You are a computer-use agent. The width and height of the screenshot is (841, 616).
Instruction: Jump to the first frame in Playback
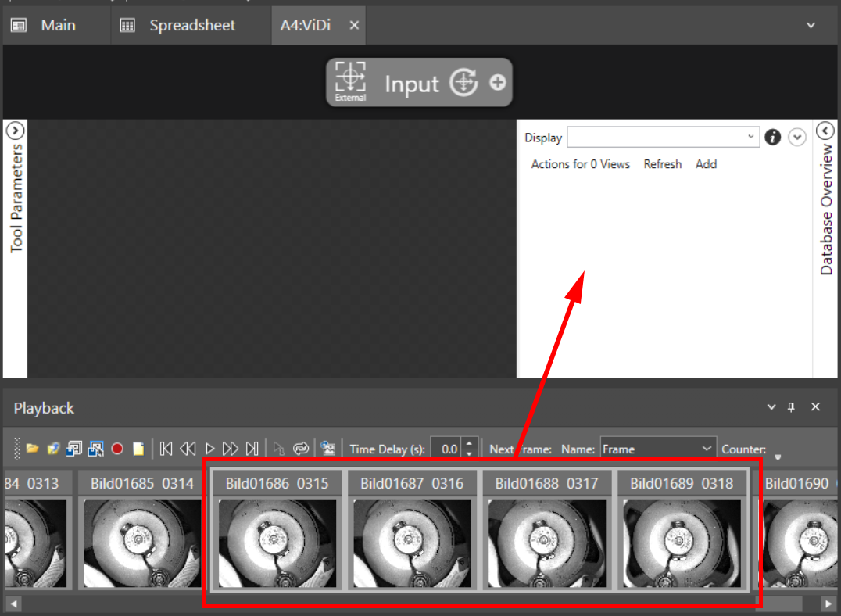pos(166,449)
